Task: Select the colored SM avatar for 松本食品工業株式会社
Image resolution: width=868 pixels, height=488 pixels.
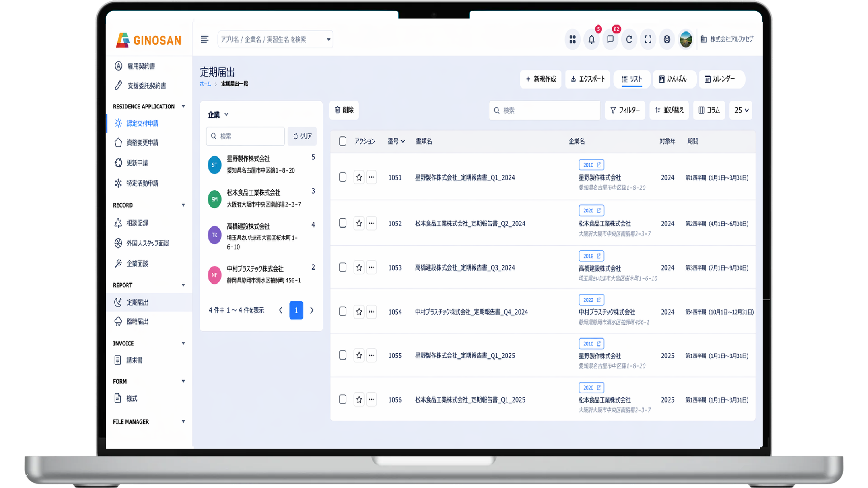Action: click(x=214, y=199)
